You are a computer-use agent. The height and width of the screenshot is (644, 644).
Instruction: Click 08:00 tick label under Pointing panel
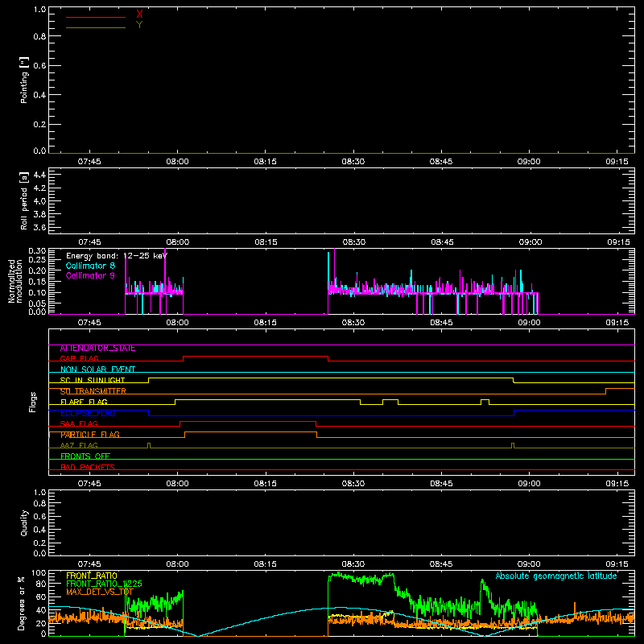[x=177, y=162]
